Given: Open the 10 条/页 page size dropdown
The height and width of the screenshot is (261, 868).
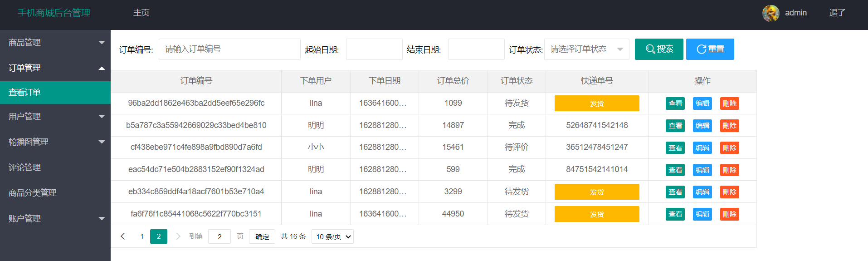Looking at the screenshot, I should tap(333, 236).
